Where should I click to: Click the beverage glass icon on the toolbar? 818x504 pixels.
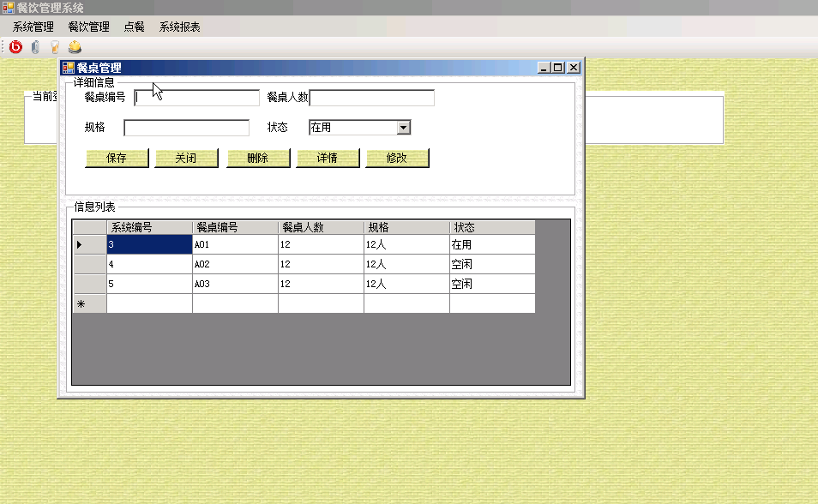[53, 47]
